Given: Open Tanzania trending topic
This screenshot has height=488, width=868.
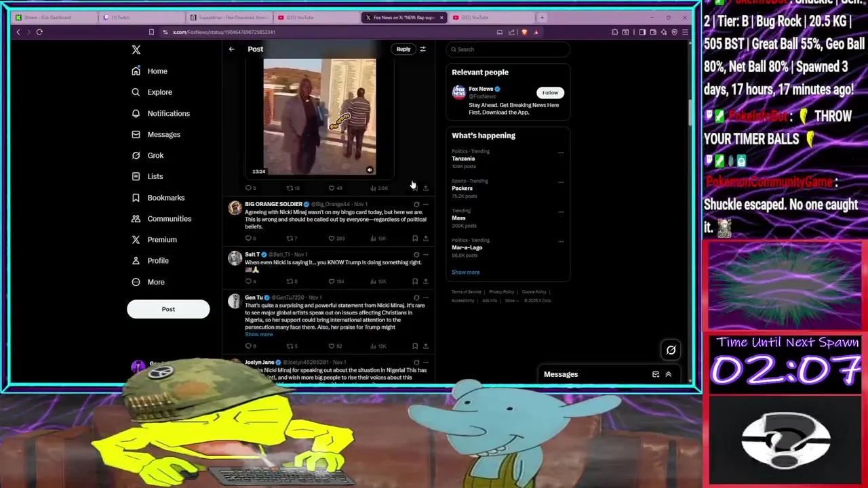Looking at the screenshot, I should click(x=463, y=159).
